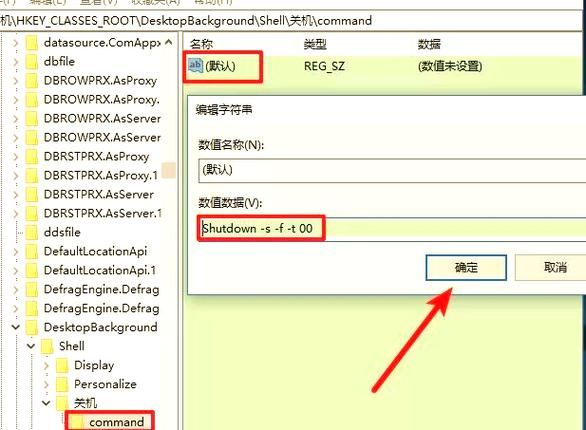Click the 数值名称 field showing (默认)
Viewport: 586px width, 430px height.
pos(392,170)
